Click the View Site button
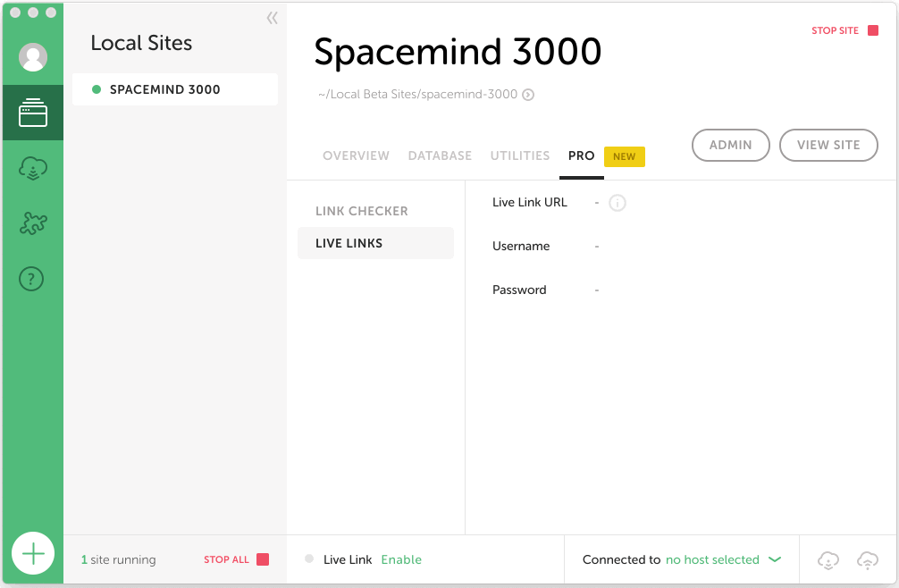899x588 pixels. [x=828, y=145]
